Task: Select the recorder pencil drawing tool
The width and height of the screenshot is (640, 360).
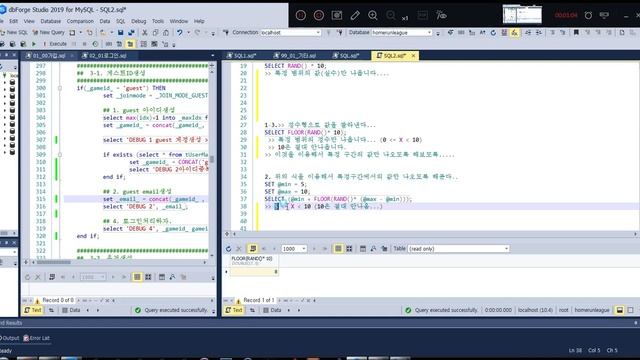Action: tap(355, 16)
